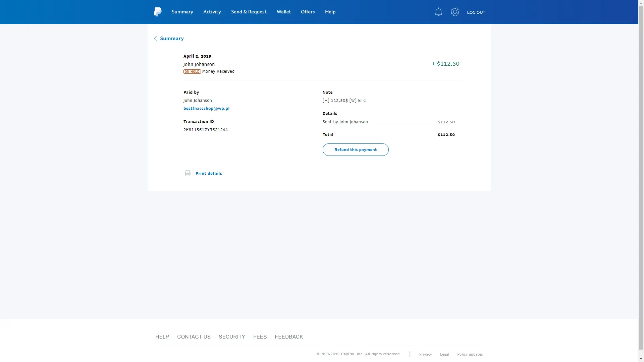Open the notifications bell icon
The width and height of the screenshot is (644, 362).
438,12
